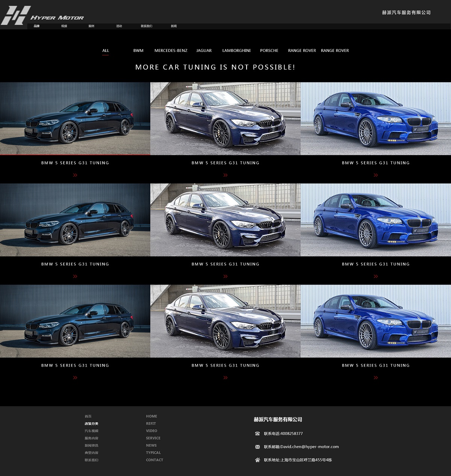Click the David.chen@hyper-motor.com email address
Screen dimensions: 451x476
point(310,447)
